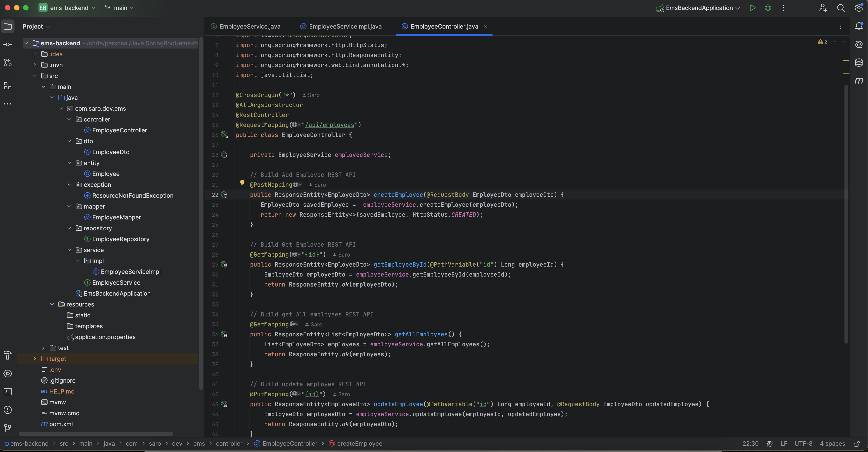868x452 pixels.
Task: Open the Terminal tool window
Action: click(x=7, y=392)
